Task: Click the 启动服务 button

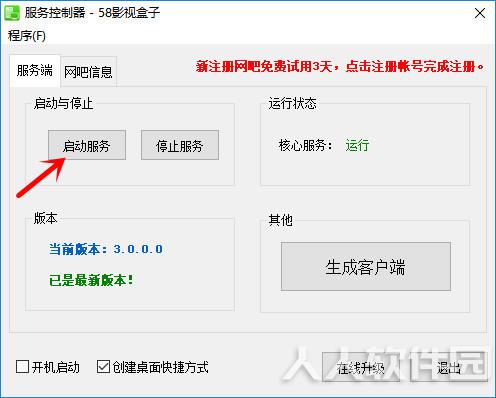Action: coord(87,145)
